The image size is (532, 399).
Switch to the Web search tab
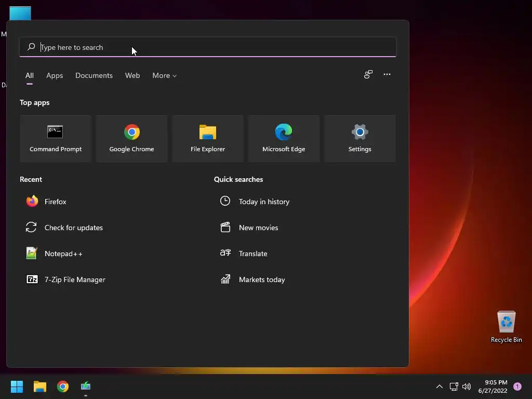(x=132, y=76)
